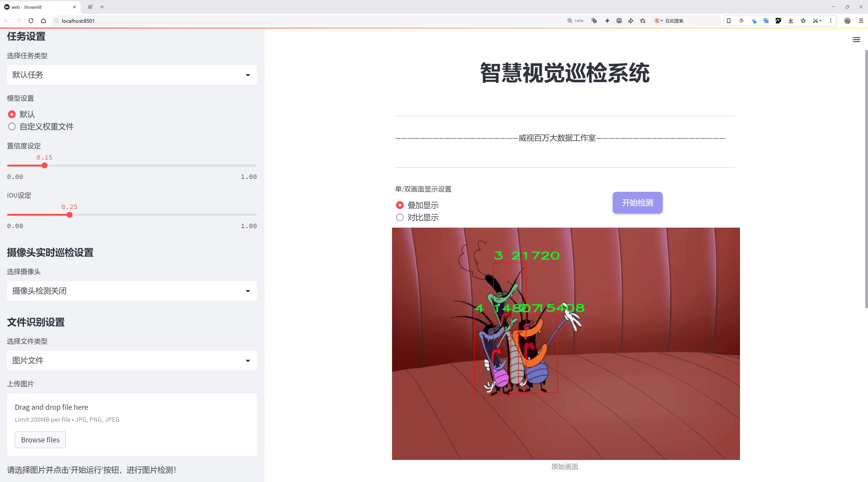
Task: Click the screenshot scissors icon
Action: click(815, 21)
